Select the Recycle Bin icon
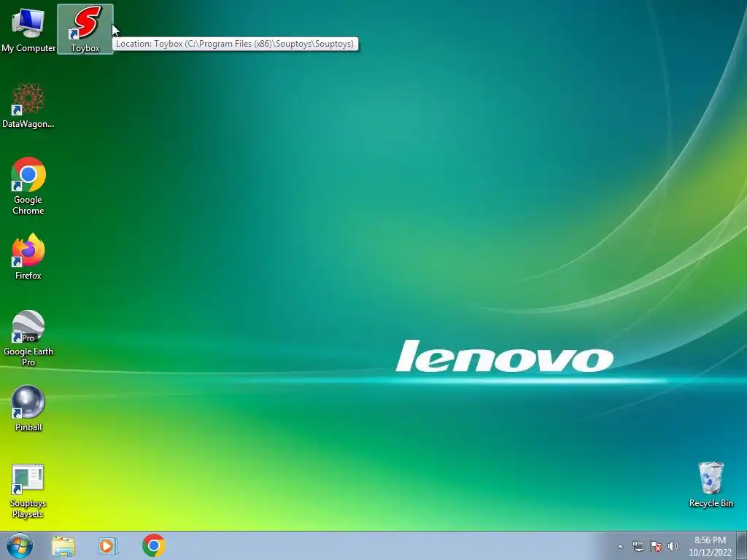This screenshot has width=747, height=560. click(x=711, y=484)
